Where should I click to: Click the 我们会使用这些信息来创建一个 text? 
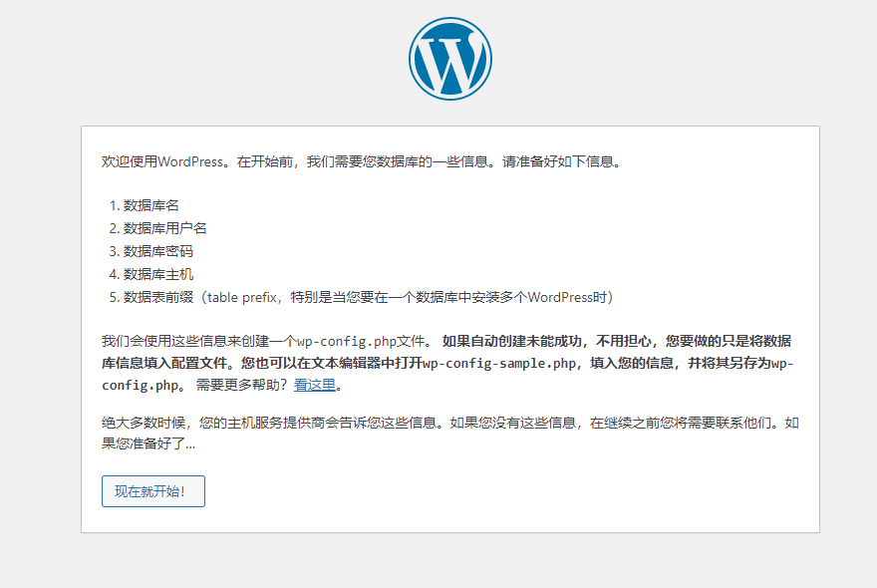(199, 340)
